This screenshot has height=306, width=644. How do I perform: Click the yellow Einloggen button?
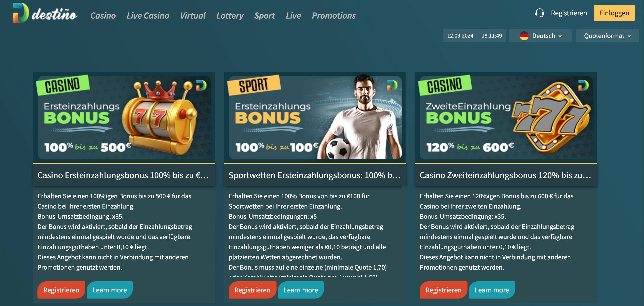click(614, 13)
